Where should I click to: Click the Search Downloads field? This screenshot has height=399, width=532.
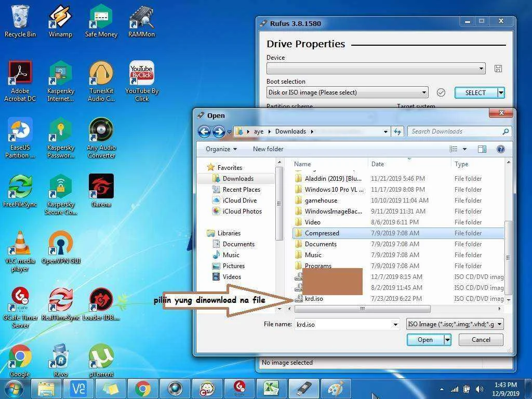click(x=460, y=131)
